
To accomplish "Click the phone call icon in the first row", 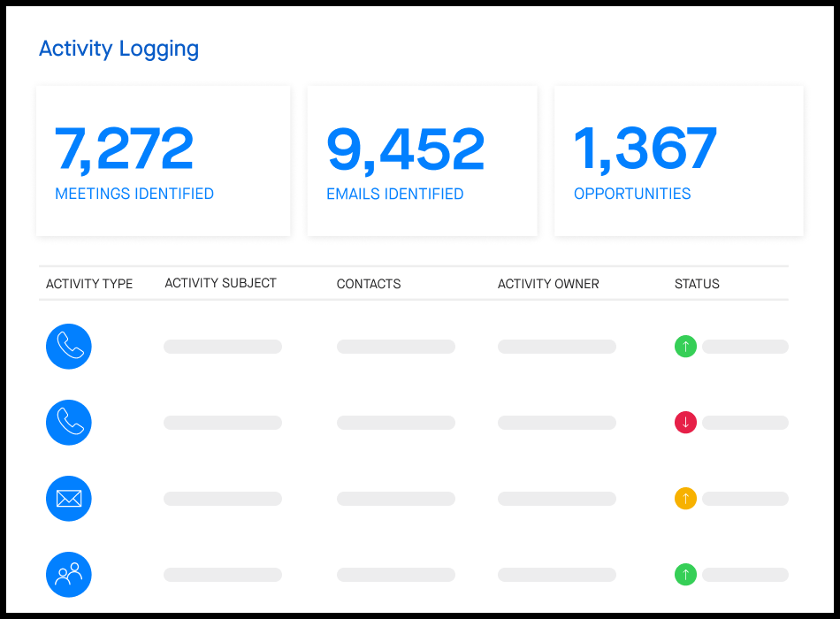I will [69, 347].
